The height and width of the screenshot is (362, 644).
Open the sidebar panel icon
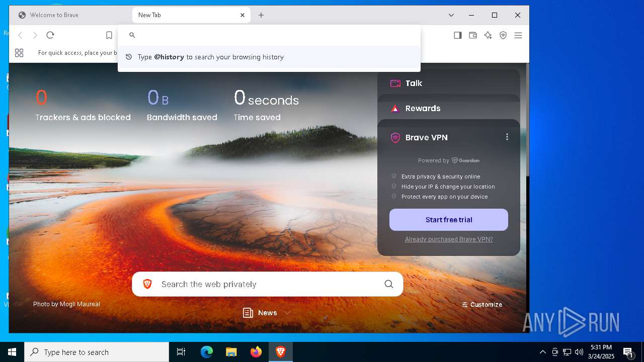(458, 35)
